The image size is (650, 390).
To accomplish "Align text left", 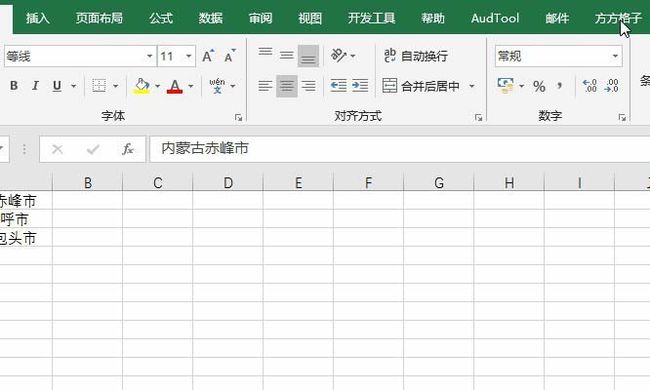I will point(265,86).
